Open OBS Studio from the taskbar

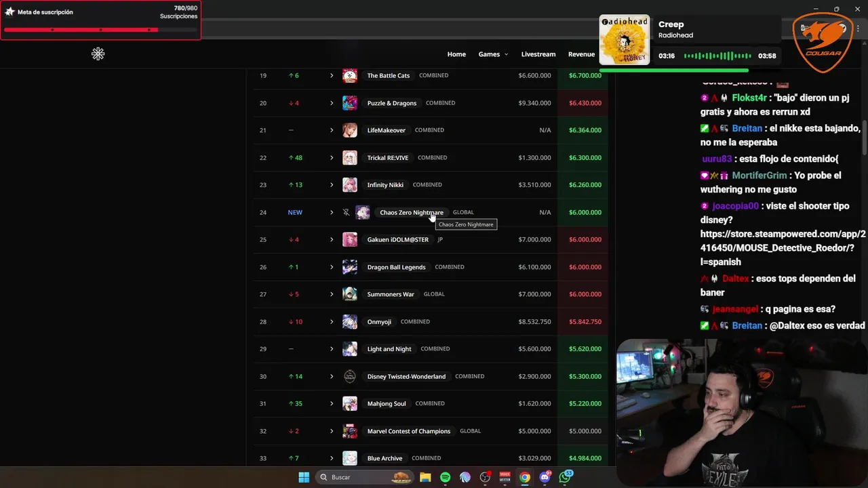[485, 477]
